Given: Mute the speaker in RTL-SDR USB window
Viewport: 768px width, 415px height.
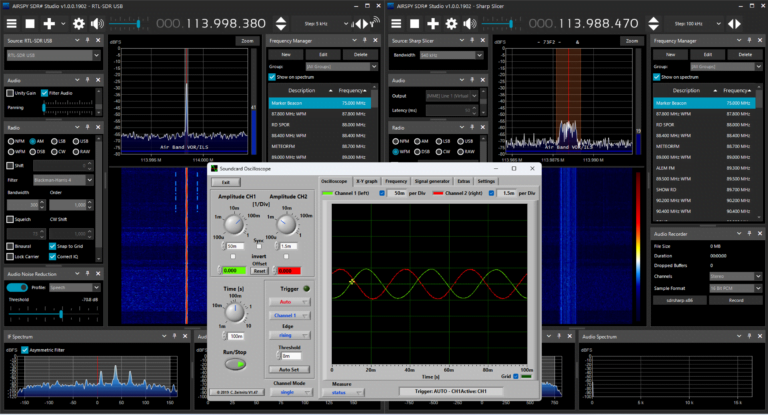Looking at the screenshot, I should click(x=97, y=24).
